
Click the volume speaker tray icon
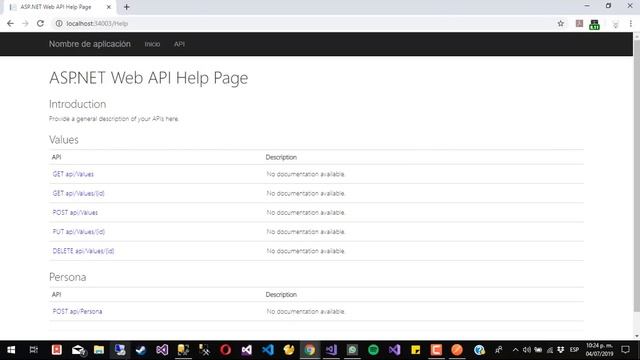click(527, 350)
